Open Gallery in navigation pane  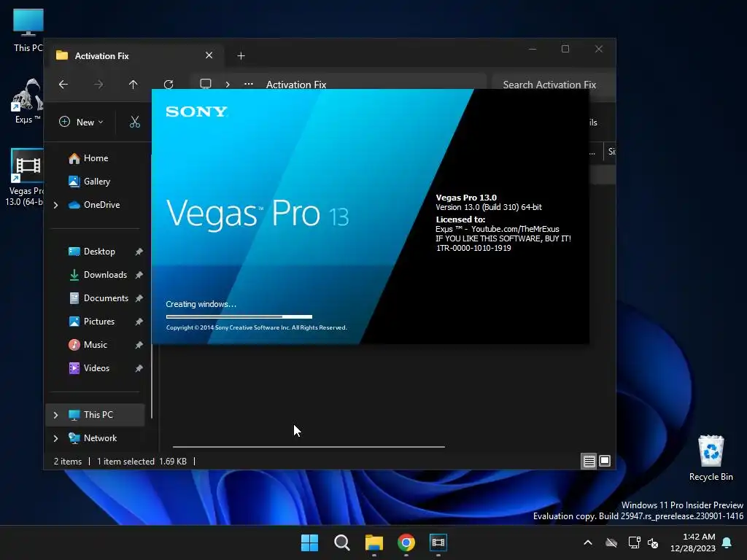click(x=97, y=182)
